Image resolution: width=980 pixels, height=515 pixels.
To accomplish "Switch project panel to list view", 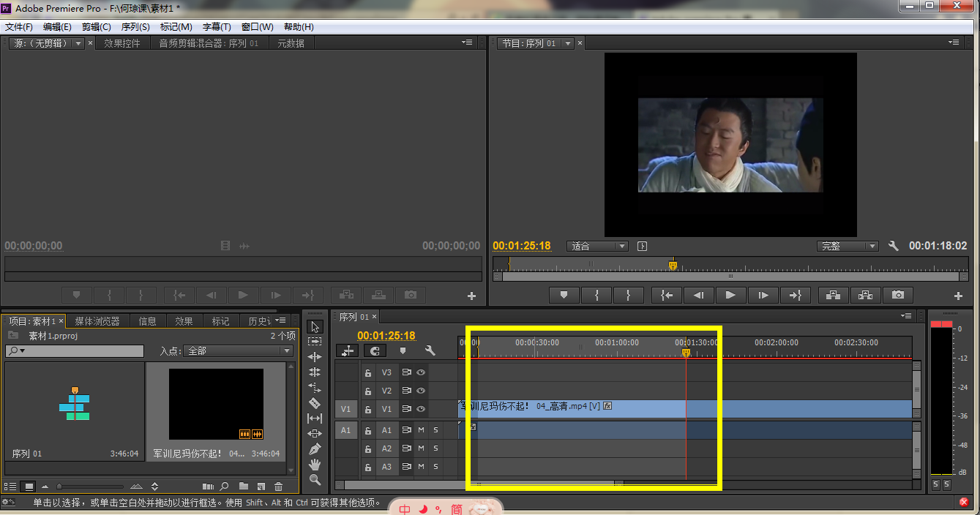I will click(x=11, y=486).
